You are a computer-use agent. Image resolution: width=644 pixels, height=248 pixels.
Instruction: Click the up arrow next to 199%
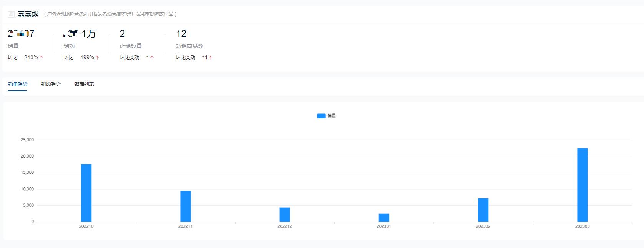(x=98, y=58)
